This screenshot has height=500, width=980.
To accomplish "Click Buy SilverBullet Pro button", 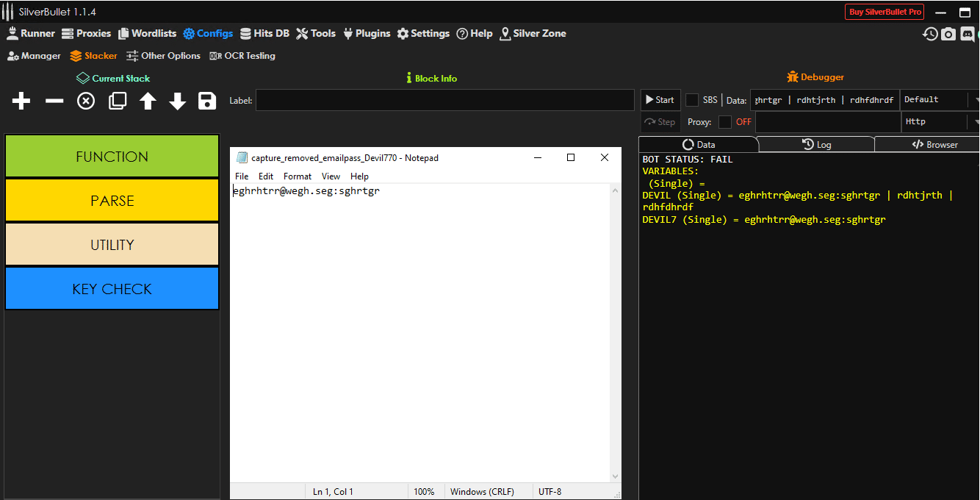I will tap(884, 12).
